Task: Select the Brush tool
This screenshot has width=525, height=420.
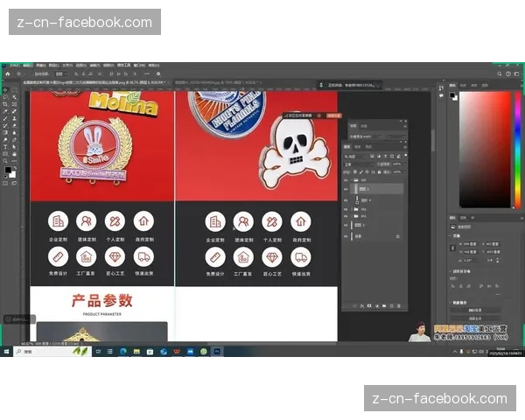Action: coord(6,118)
